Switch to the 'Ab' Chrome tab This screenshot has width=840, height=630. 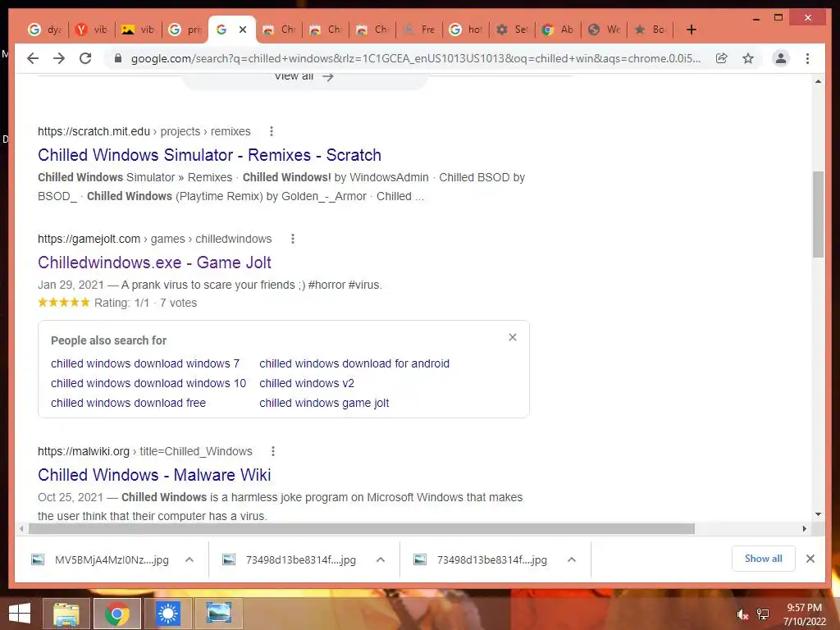tap(559, 30)
